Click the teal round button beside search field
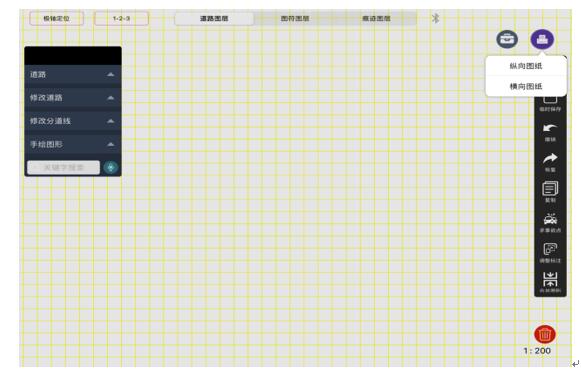The width and height of the screenshot is (581, 384). tap(110, 168)
